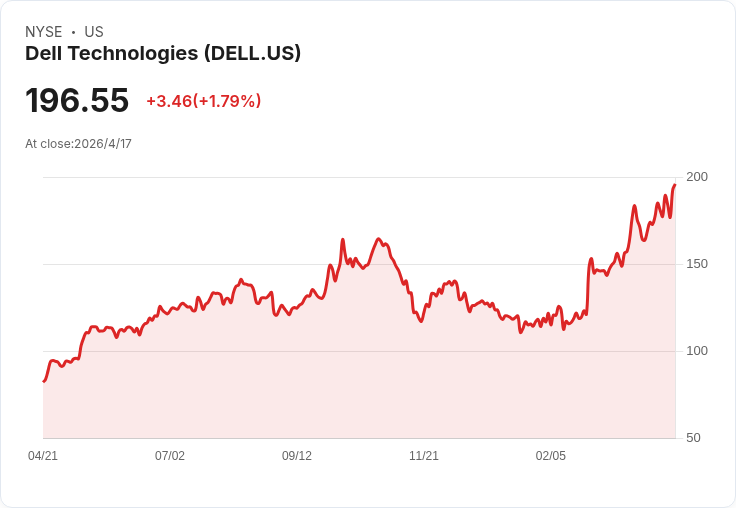The height and width of the screenshot is (508, 736).
Task: Click the dot separator between NYSE and US
Action: 73,32
